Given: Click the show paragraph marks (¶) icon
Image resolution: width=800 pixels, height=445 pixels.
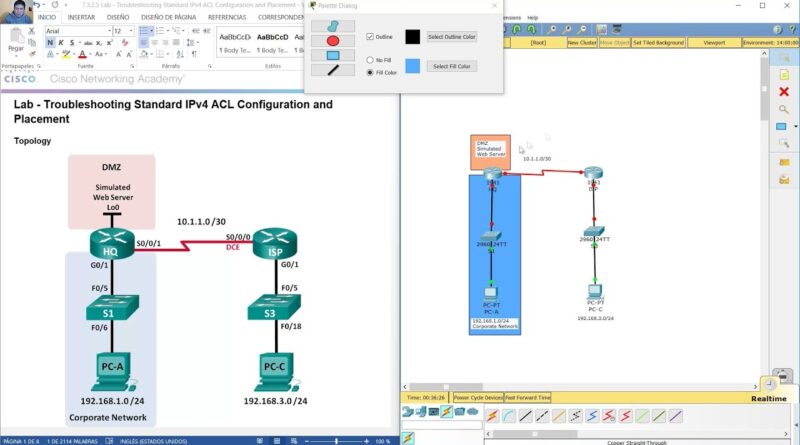Looking at the screenshot, I should coord(194,54).
